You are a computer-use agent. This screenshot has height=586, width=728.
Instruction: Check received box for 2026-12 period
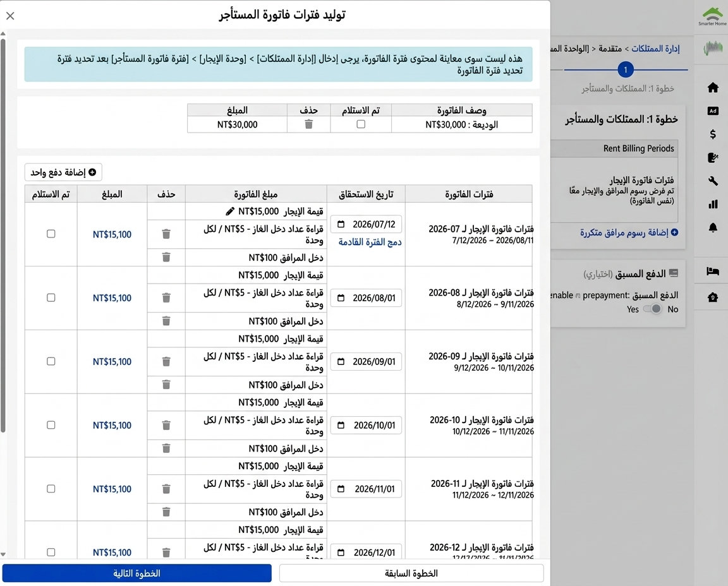[x=51, y=552]
